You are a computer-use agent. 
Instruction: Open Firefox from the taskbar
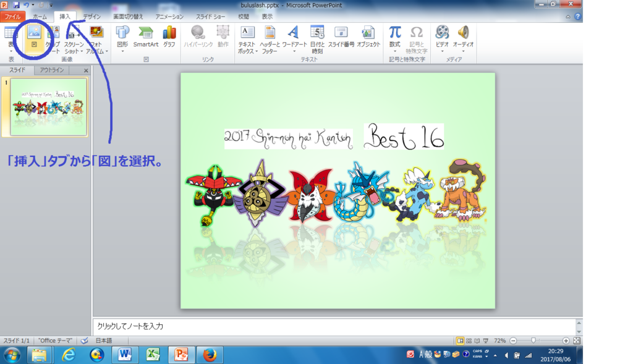click(210, 355)
